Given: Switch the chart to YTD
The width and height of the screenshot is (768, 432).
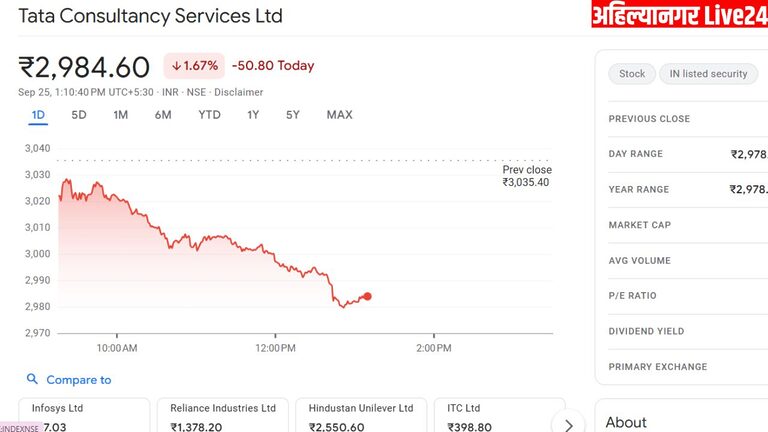Looking at the screenshot, I should coord(209,115).
